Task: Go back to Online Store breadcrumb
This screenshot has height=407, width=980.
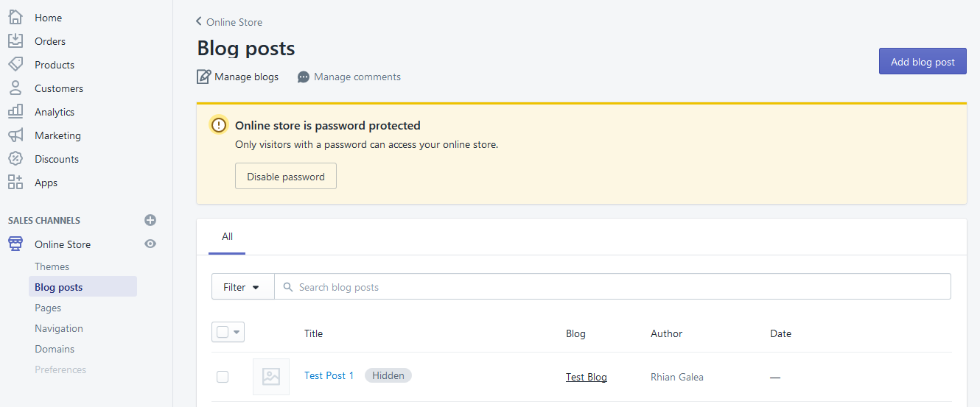Action: 229,22
